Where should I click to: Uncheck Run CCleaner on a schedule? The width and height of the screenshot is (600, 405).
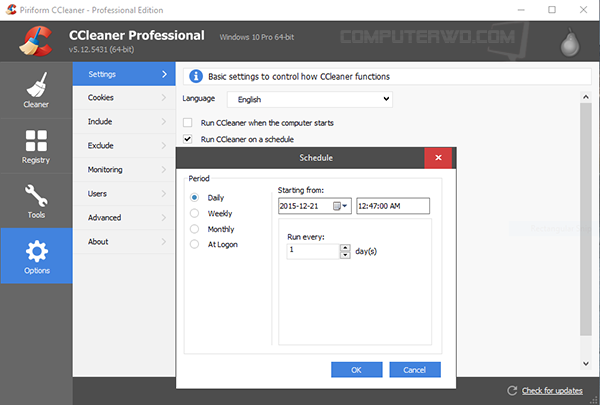point(188,139)
